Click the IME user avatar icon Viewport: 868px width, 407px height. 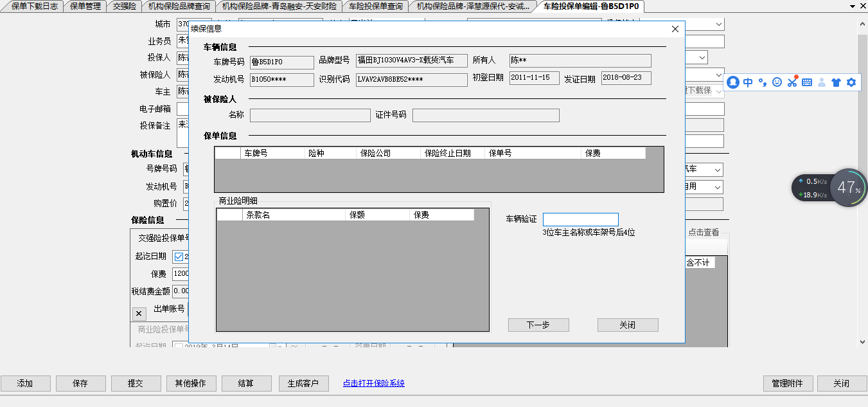point(733,82)
